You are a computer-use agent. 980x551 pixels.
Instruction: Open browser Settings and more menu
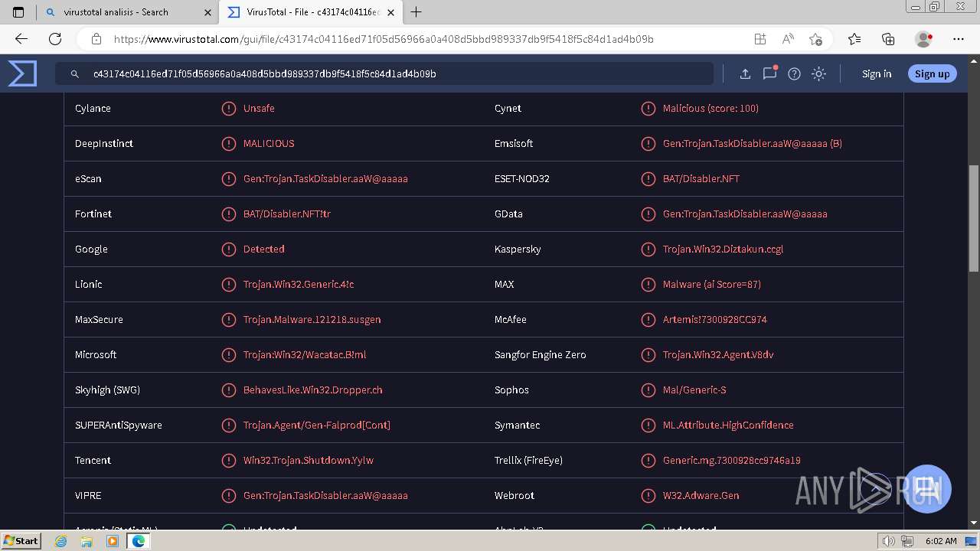point(959,39)
